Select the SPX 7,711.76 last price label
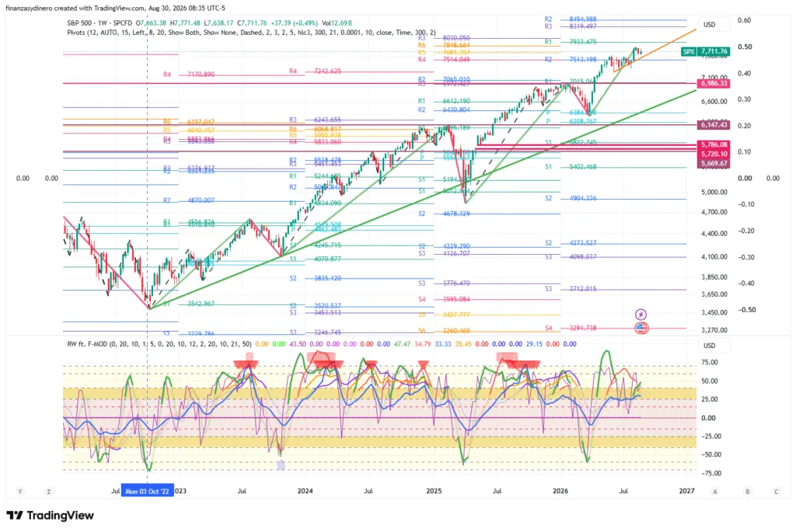Screen dimensions: 796x532 [705, 51]
